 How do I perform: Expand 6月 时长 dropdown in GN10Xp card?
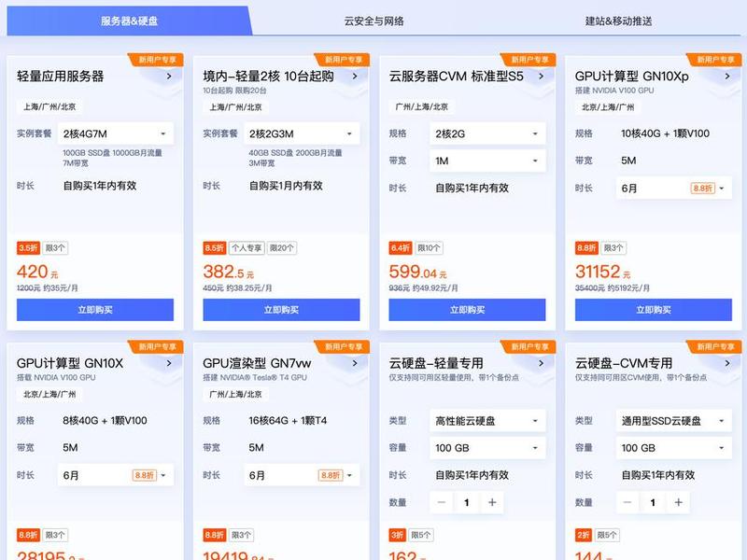pos(673,189)
